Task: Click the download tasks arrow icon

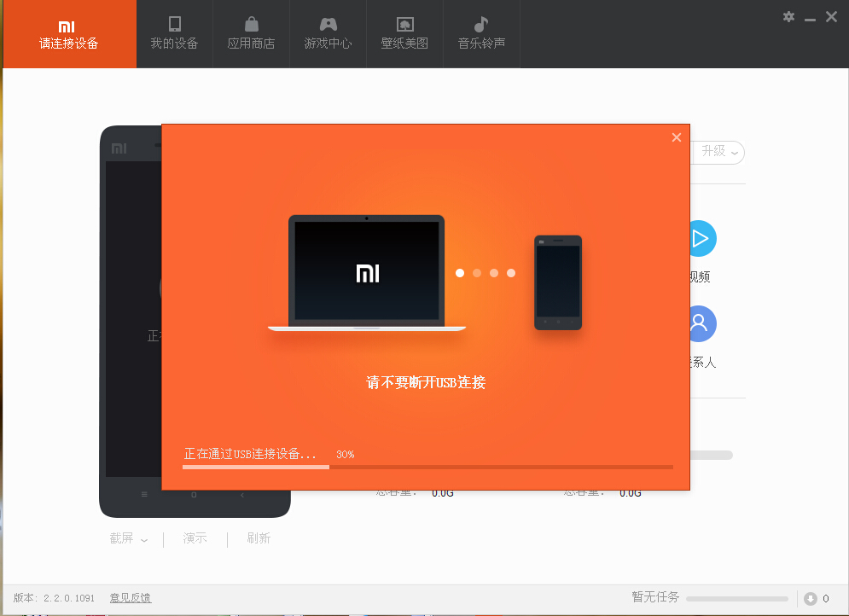Action: click(x=810, y=599)
